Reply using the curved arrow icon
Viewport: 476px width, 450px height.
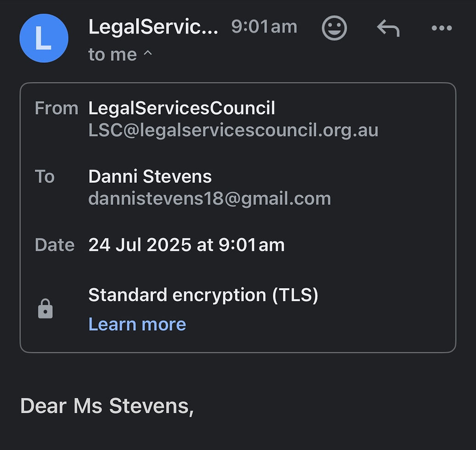388,28
